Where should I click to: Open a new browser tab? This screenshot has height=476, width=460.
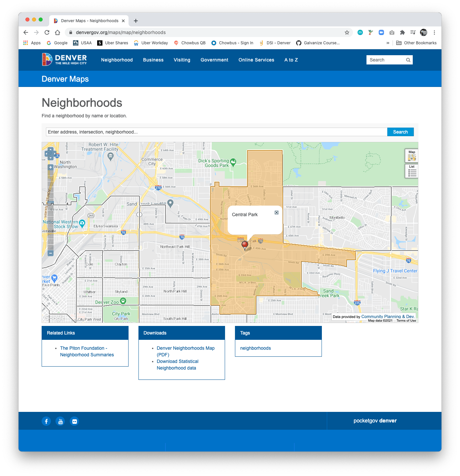coord(136,21)
